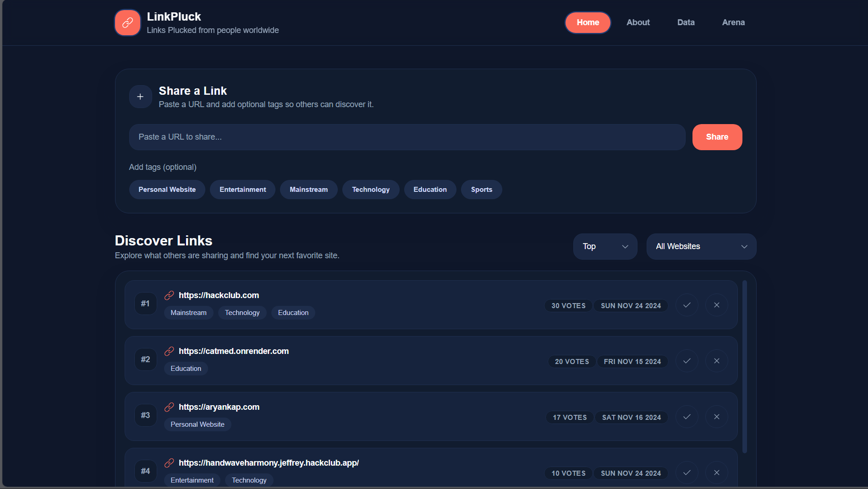Toggle the Technology tag

(371, 189)
